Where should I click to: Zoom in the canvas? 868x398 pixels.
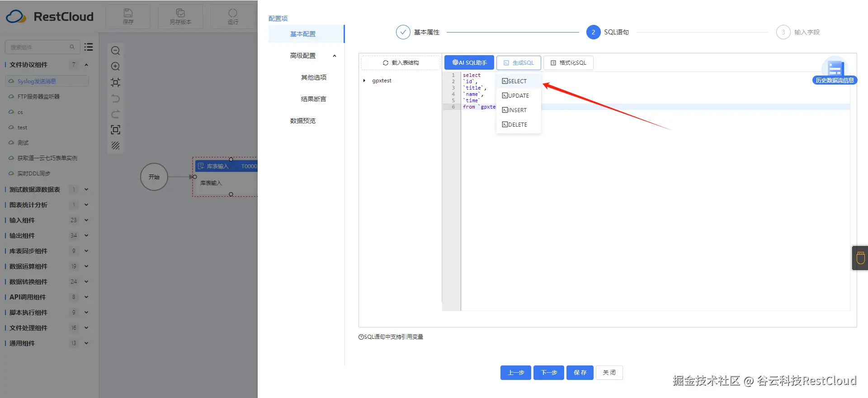[116, 66]
